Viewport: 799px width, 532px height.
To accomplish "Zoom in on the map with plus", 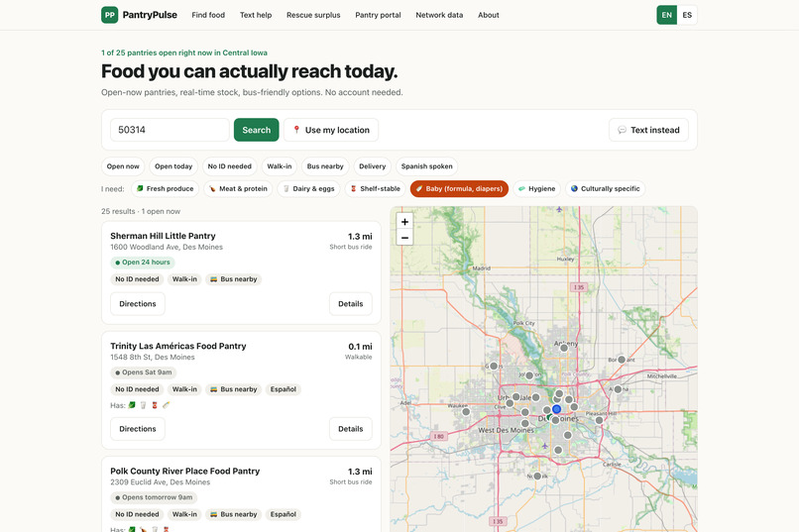I will click(404, 222).
